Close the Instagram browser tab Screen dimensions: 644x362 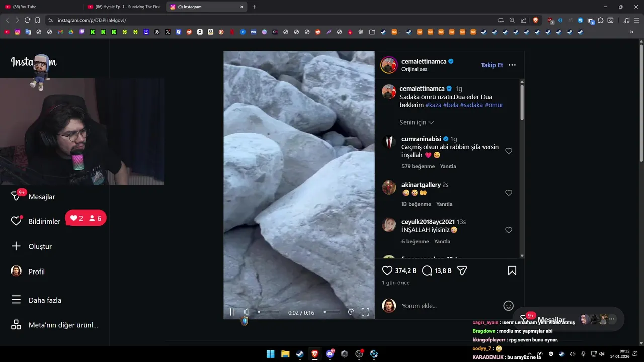242,7
